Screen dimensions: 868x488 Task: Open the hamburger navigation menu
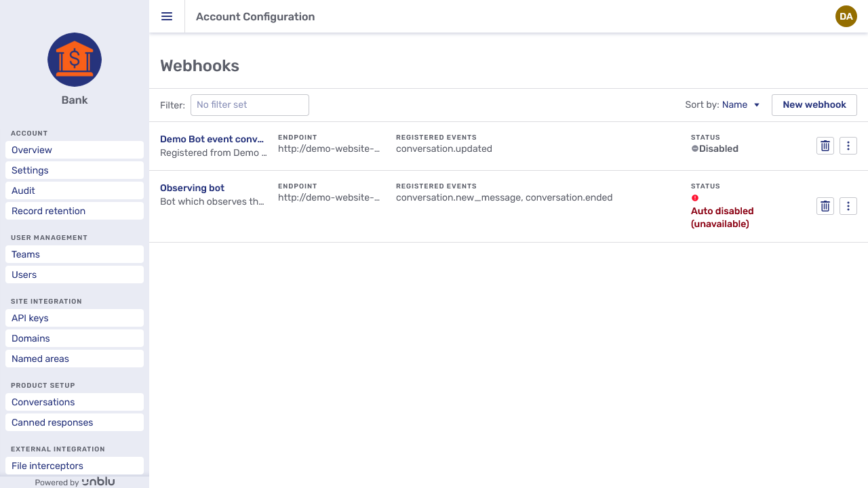pyautogui.click(x=167, y=16)
